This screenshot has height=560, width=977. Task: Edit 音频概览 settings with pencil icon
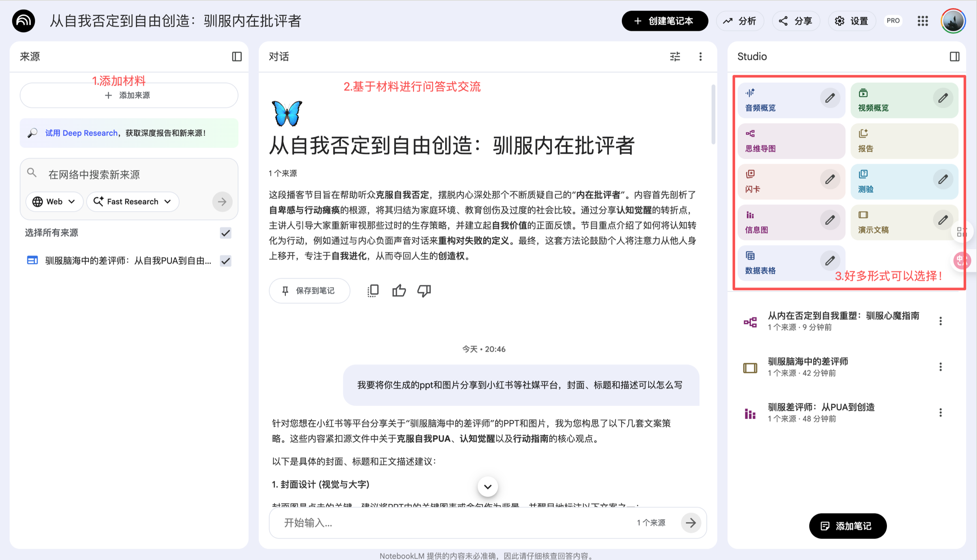830,98
